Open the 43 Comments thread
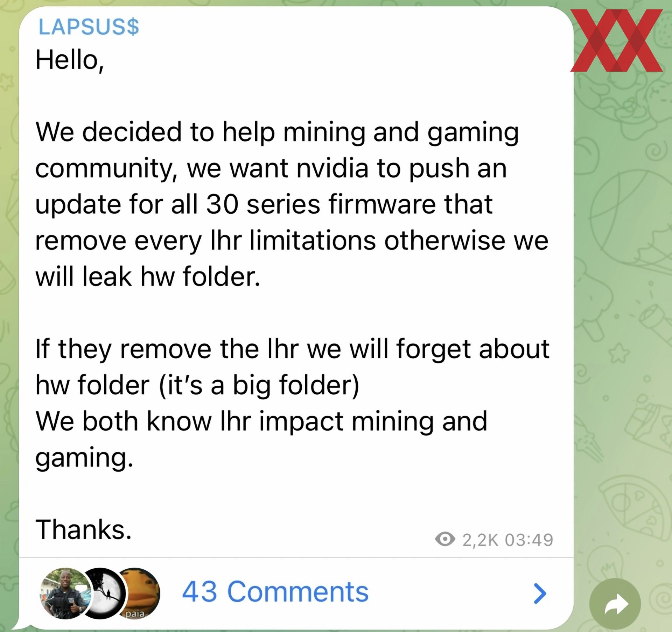The image size is (672, 632). [275, 592]
